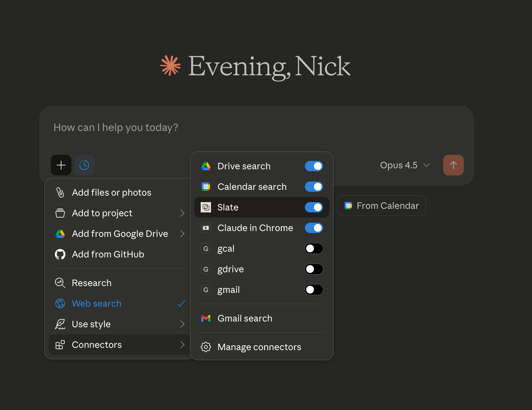Select the GitHub icon in the menu
Image resolution: width=532 pixels, height=410 pixels.
(x=60, y=254)
